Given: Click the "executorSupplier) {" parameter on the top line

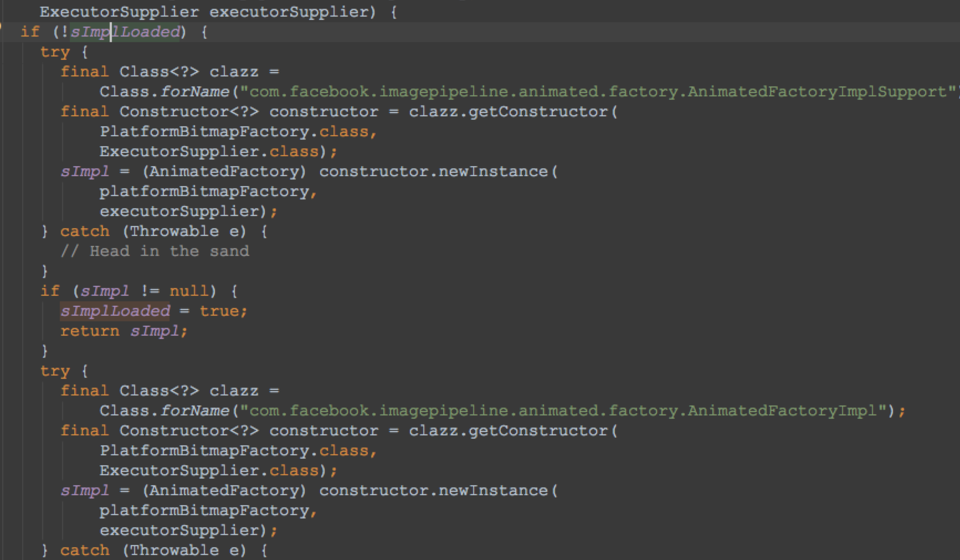Looking at the screenshot, I should click(303, 12).
